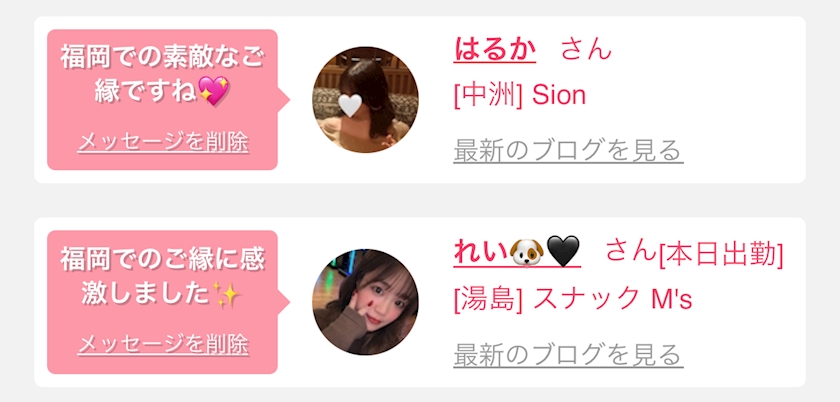The image size is (840, 402).
Task: View latest blog under Sion
Action: [568, 151]
